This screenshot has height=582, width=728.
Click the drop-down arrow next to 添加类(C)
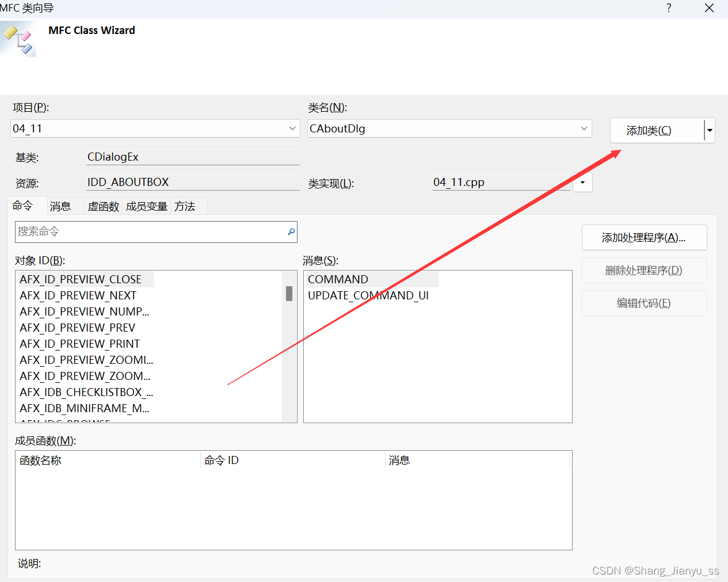(710, 130)
